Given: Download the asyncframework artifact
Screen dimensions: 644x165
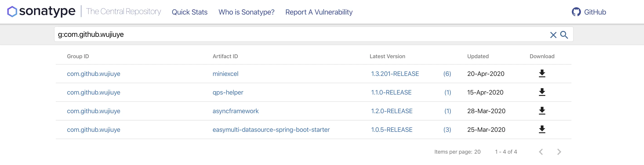Looking at the screenshot, I should [542, 111].
